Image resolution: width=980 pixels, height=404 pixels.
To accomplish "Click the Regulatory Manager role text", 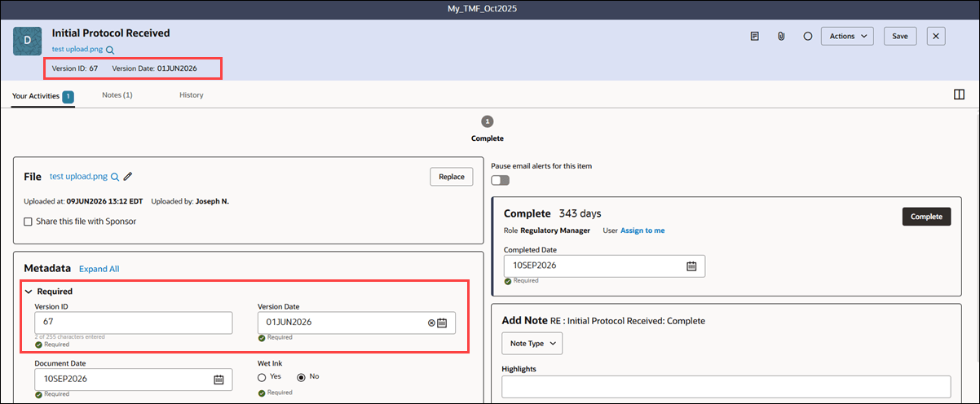I will coord(554,231).
